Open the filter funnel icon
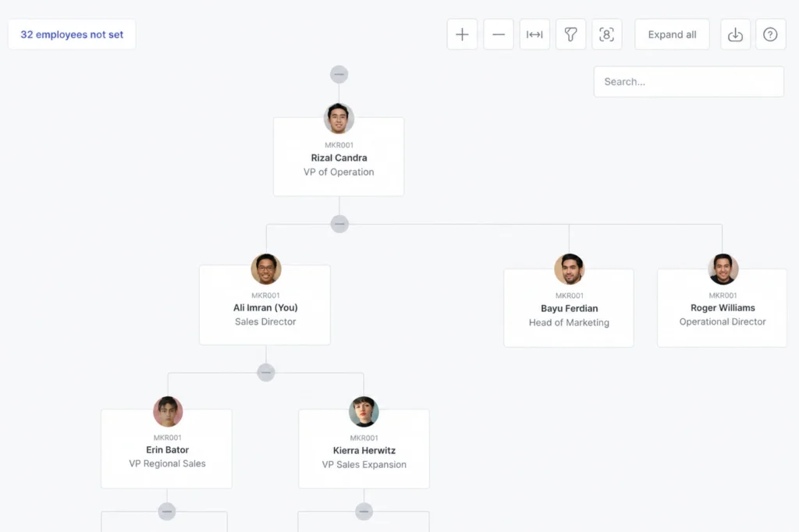Viewport: 799px width, 532px height. tap(570, 34)
